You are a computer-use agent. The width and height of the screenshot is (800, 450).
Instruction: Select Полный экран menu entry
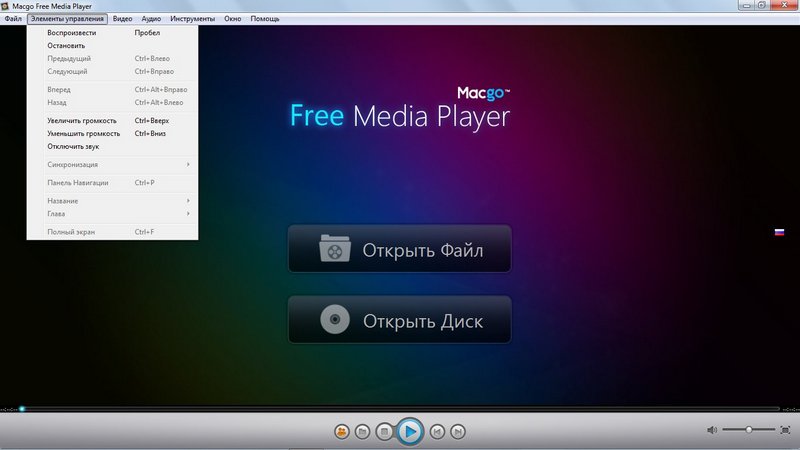coord(112,232)
